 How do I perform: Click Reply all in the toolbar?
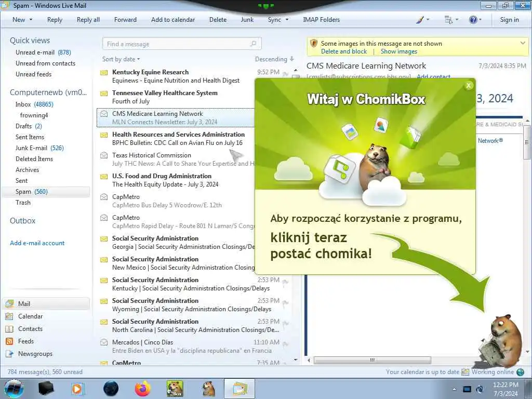(88, 20)
